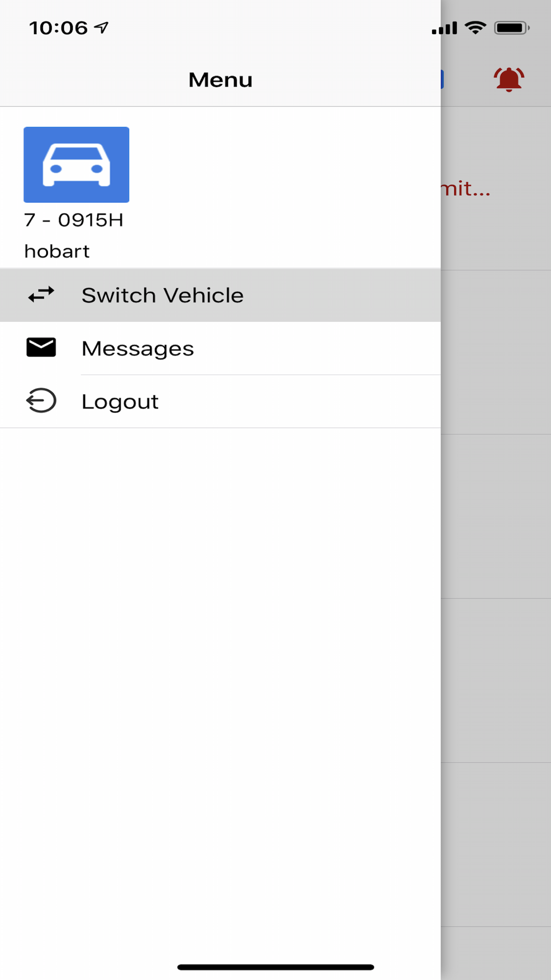Click the "hobart" username text
Viewport: 551px width, 980px height.
click(57, 251)
